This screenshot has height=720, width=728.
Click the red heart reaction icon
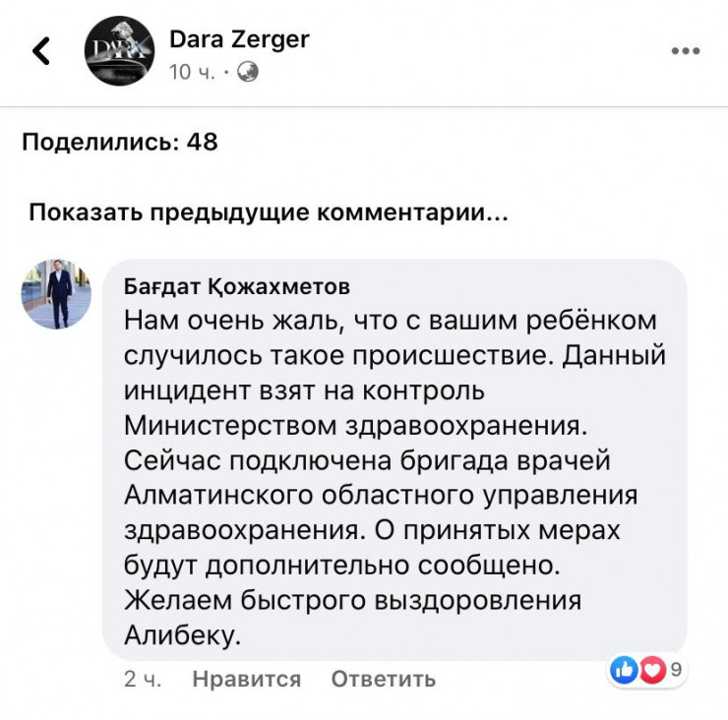(x=650, y=671)
